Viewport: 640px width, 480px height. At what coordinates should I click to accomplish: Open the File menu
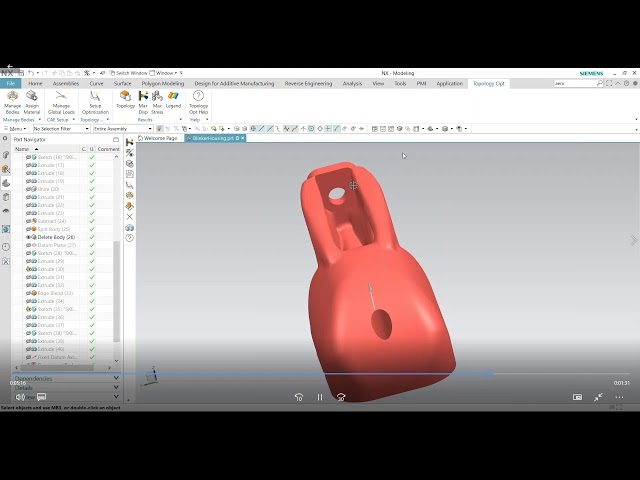pos(11,83)
